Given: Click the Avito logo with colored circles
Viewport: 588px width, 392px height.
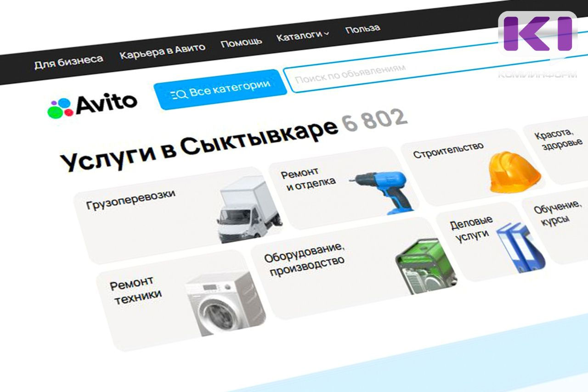Looking at the screenshot, I should pos(92,105).
